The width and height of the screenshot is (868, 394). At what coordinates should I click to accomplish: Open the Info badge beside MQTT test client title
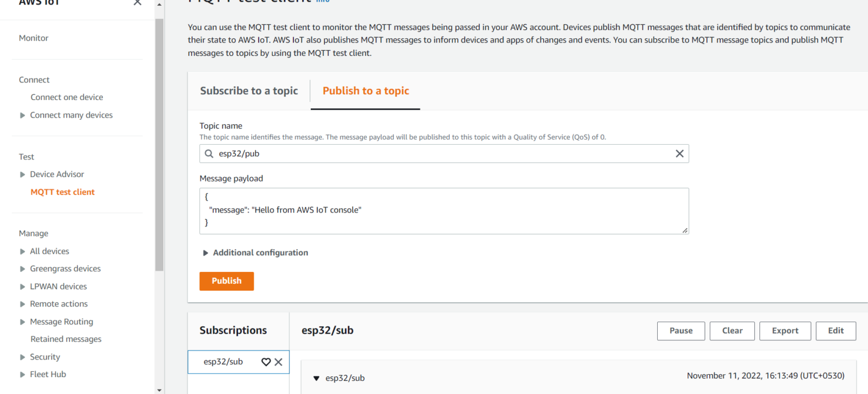(322, 1)
